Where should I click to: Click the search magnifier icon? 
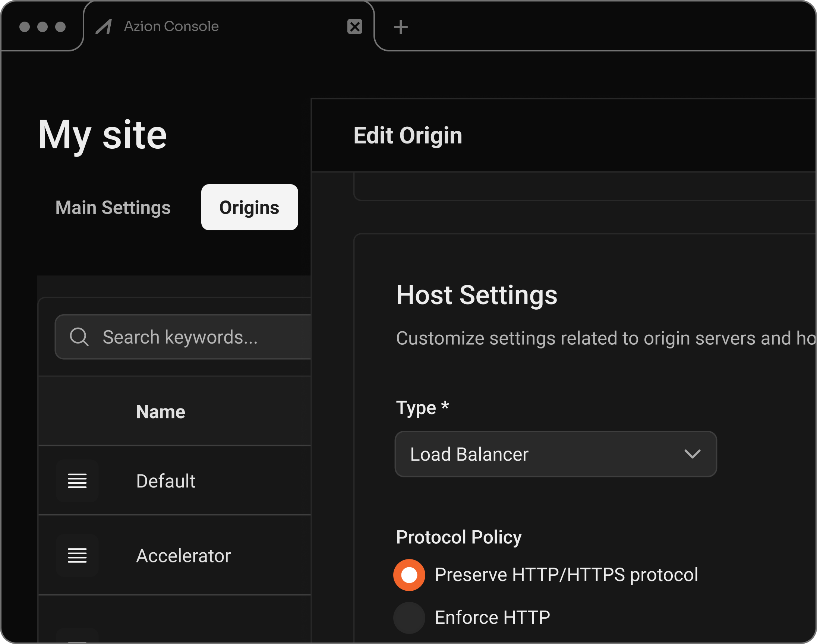pos(79,337)
